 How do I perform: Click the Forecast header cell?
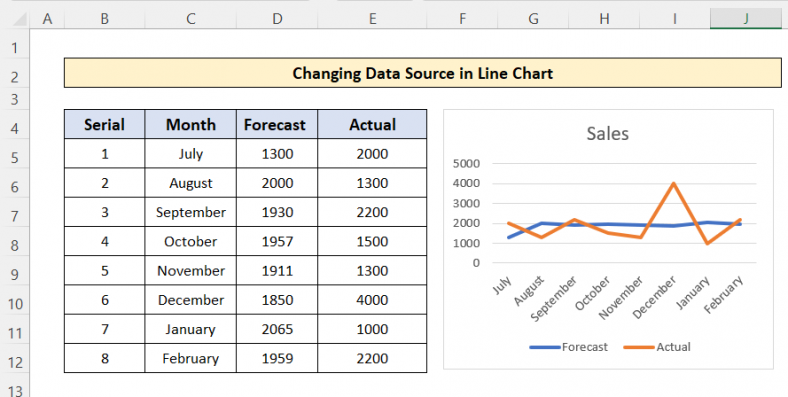click(x=277, y=124)
